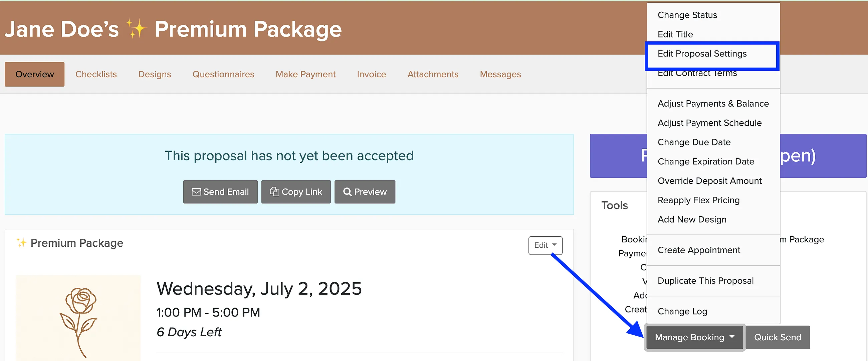Click the caret arrow on Manage Booking
The height and width of the screenshot is (361, 868).
[732, 337]
